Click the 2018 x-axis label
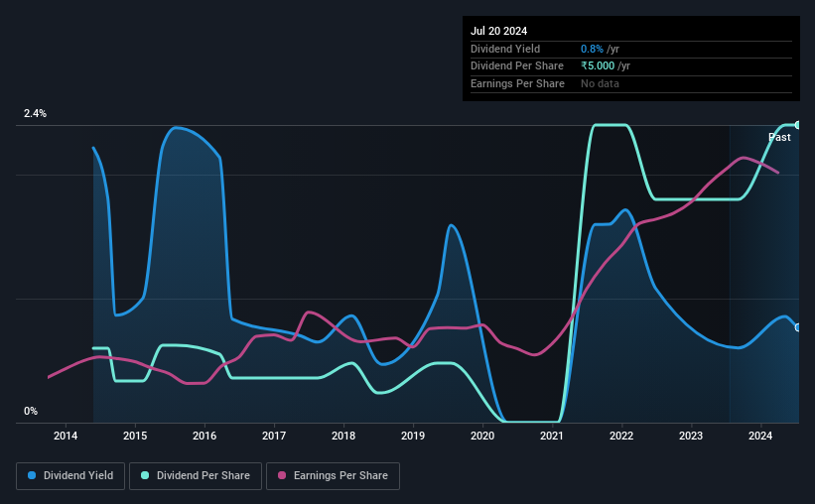This screenshot has height=504, width=815. tap(343, 436)
